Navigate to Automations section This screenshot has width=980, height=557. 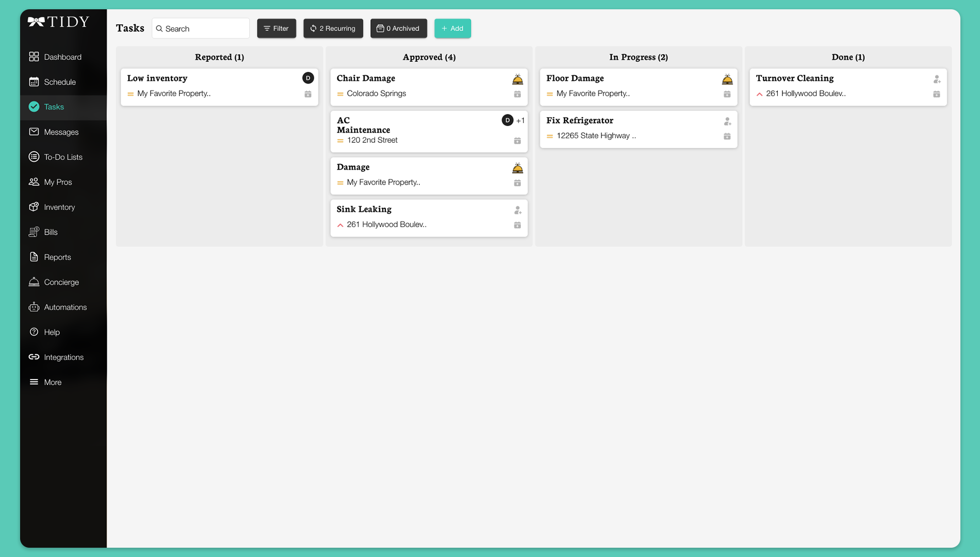65,307
